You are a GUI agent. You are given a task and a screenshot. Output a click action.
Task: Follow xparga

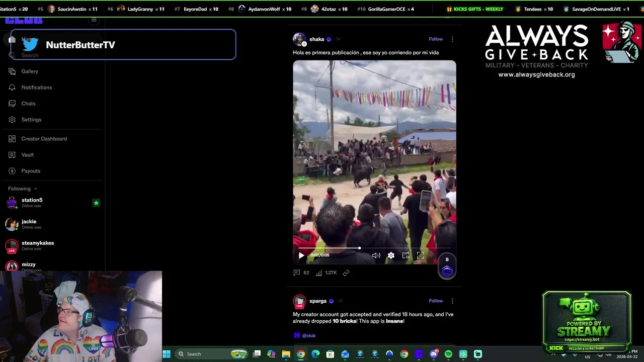436,301
